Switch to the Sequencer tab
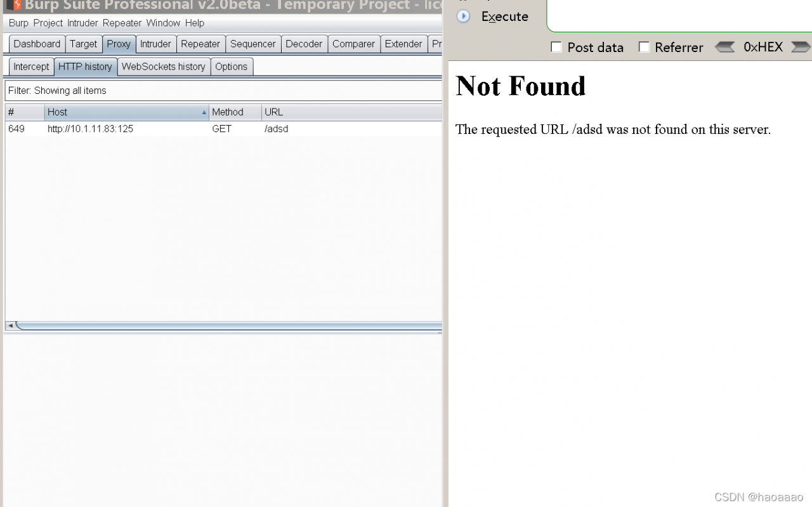 point(253,44)
